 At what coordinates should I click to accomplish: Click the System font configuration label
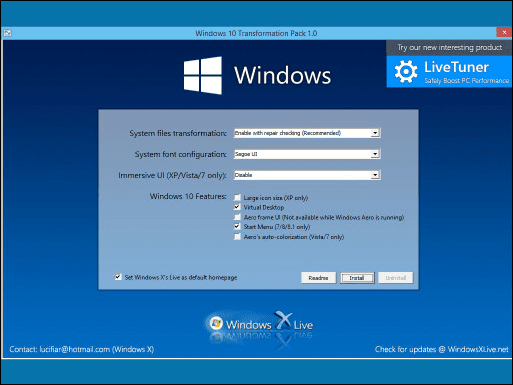pos(181,154)
